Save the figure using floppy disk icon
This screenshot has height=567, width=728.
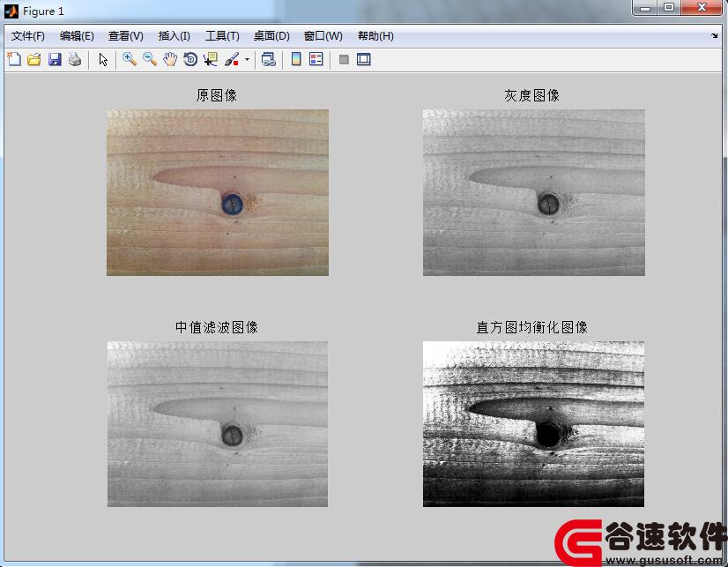point(55,59)
